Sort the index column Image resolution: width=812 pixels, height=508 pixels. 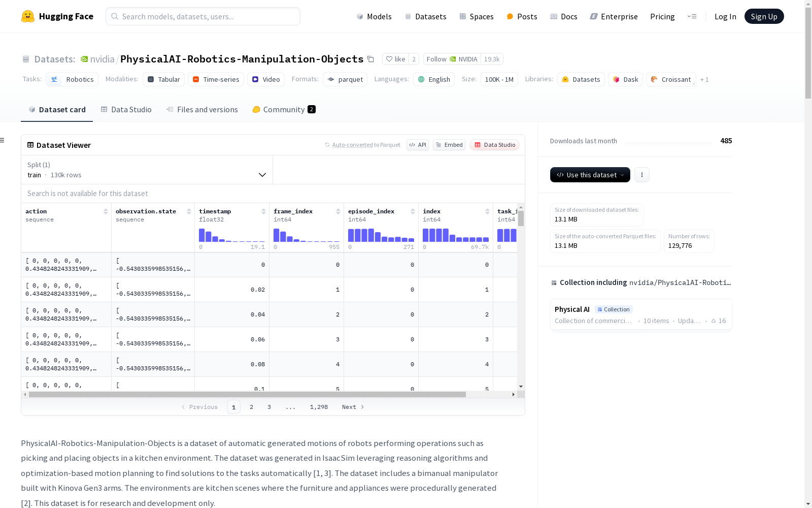(487, 211)
